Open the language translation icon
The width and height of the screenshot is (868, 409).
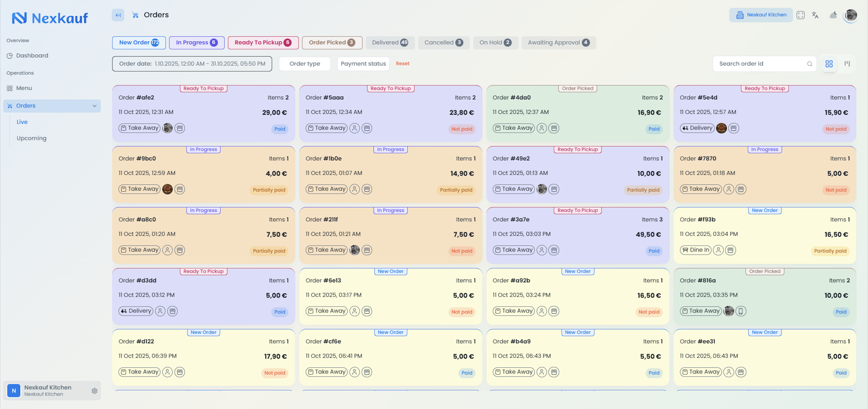[x=815, y=15]
